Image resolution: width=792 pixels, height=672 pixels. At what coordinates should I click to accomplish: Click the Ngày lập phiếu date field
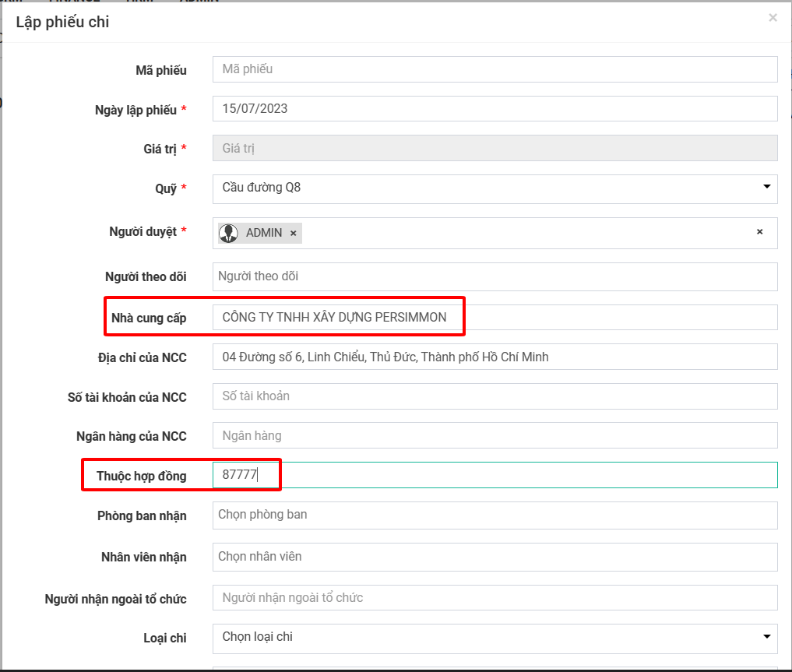(x=495, y=109)
